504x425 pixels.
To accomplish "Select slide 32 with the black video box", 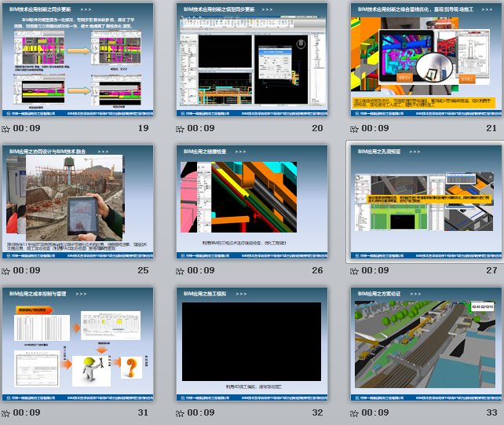I will pyautogui.click(x=251, y=344).
